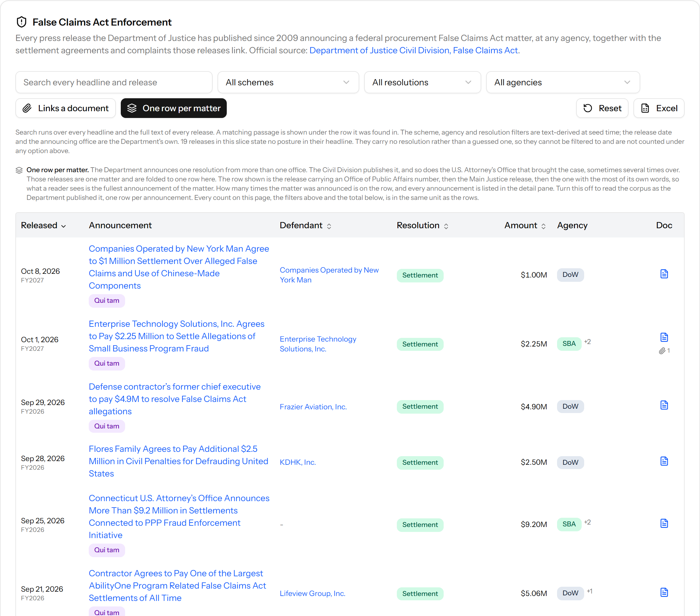Click DoW agency tag in Frazier Aviation row
Viewport: 700px width, 616px height.
[x=570, y=407]
